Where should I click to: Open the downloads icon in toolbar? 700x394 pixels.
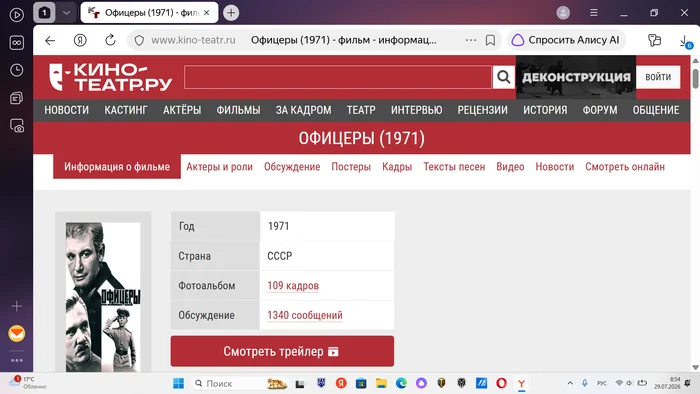(684, 41)
